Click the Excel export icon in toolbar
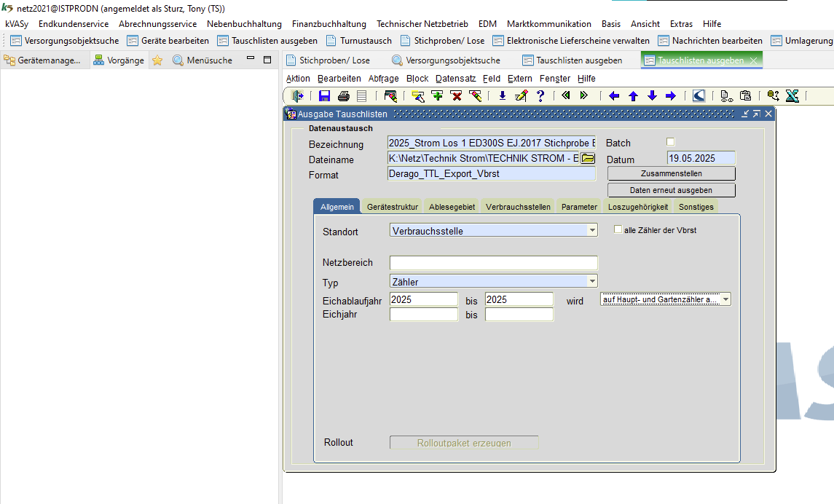The width and height of the screenshot is (834, 504). (792, 95)
